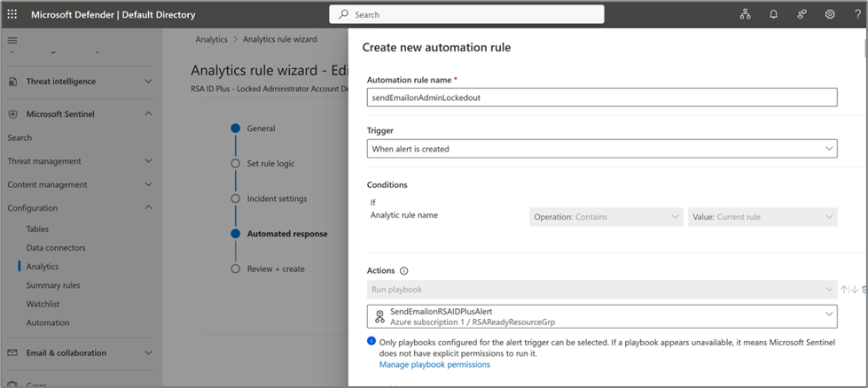Screen dimensions: 868x388
Task: Open the Trigger dropdown
Action: (x=602, y=149)
